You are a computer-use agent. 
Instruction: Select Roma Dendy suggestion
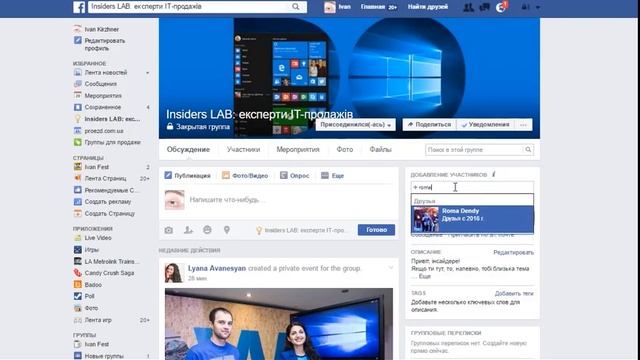click(x=472, y=219)
